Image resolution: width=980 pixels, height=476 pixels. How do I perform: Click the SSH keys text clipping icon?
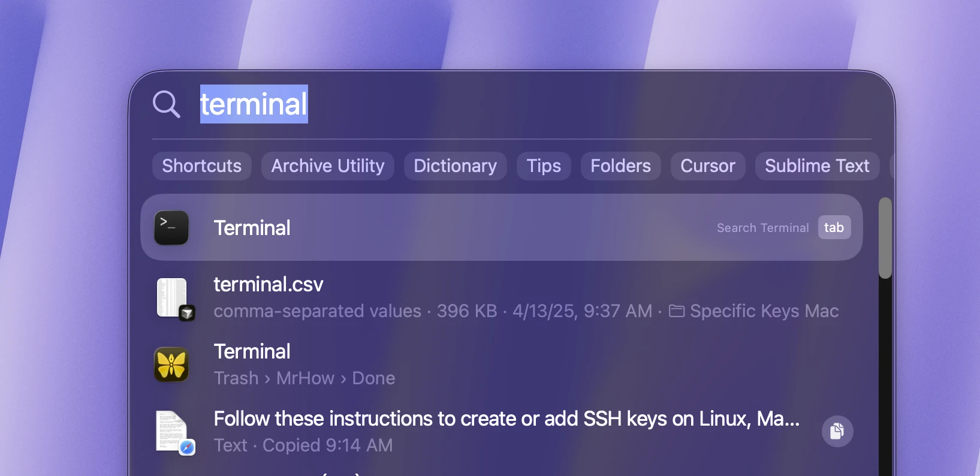click(x=174, y=432)
